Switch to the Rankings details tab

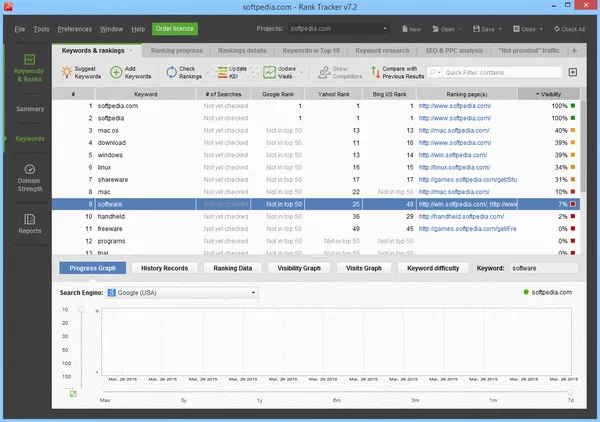242,49
